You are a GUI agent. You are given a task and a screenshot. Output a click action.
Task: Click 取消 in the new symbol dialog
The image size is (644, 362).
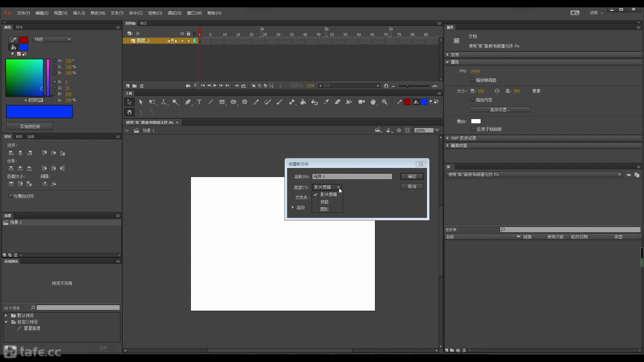pos(412,186)
